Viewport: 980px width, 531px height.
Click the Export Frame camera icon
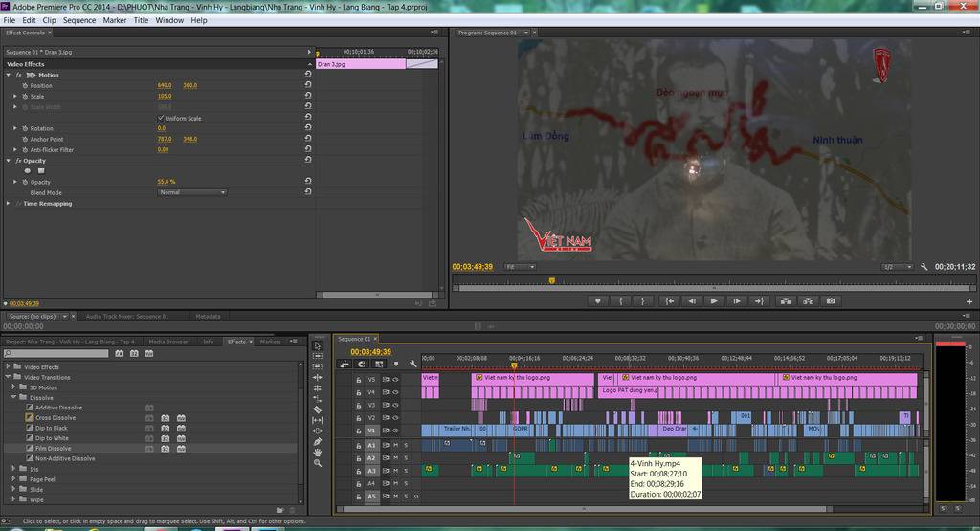pyautogui.click(x=831, y=301)
